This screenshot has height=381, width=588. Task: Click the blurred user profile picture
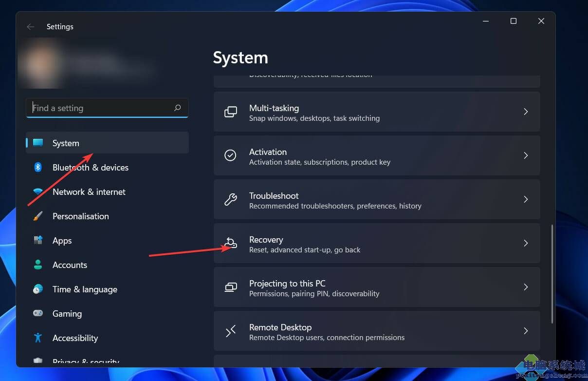41,63
